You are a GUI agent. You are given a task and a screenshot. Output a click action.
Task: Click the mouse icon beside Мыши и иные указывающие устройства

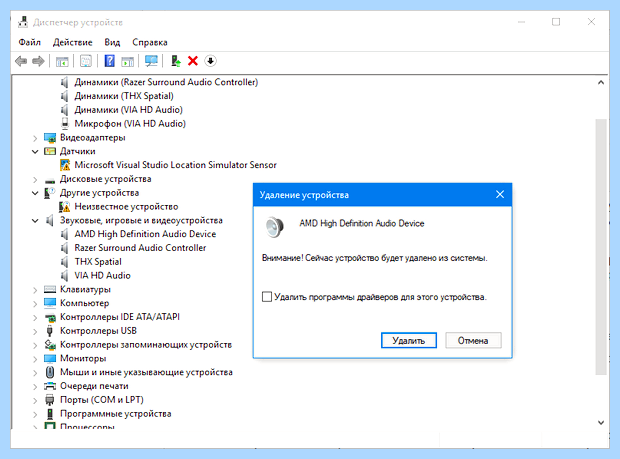50,372
